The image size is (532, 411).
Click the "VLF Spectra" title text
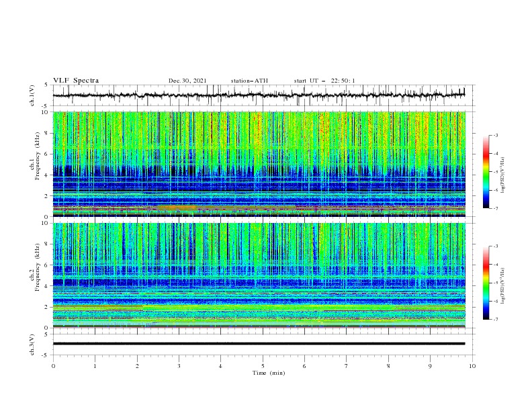76,81
